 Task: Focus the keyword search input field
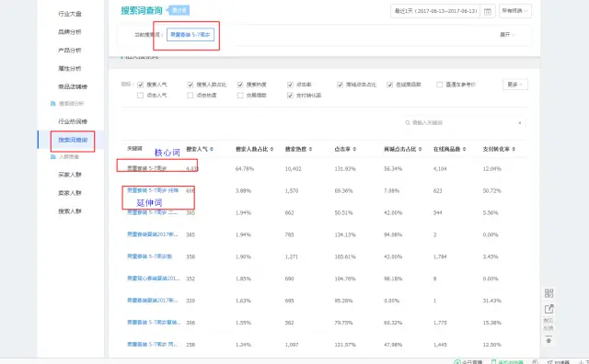click(x=464, y=122)
